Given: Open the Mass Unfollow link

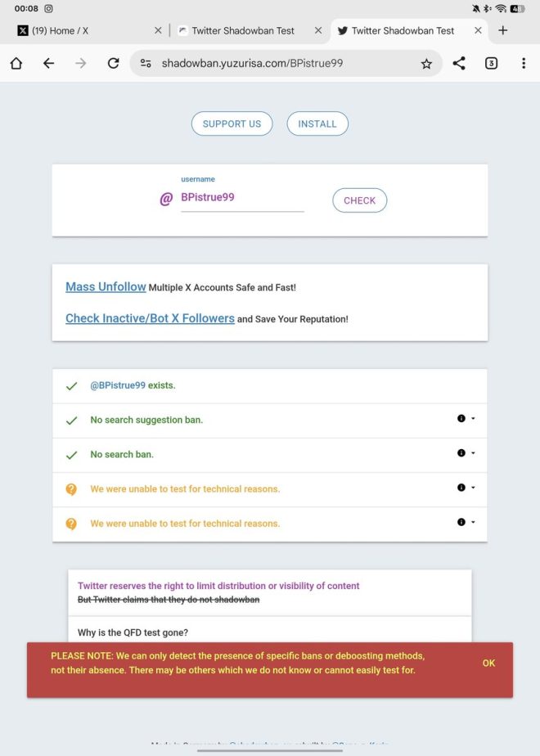Looking at the screenshot, I should [106, 287].
